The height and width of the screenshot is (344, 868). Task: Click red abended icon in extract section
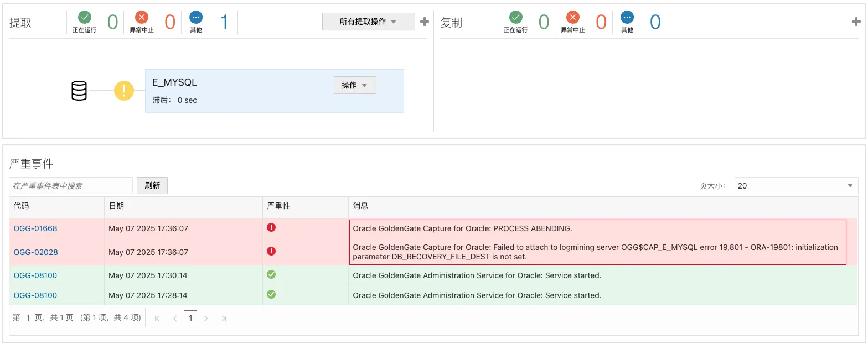pos(142,17)
